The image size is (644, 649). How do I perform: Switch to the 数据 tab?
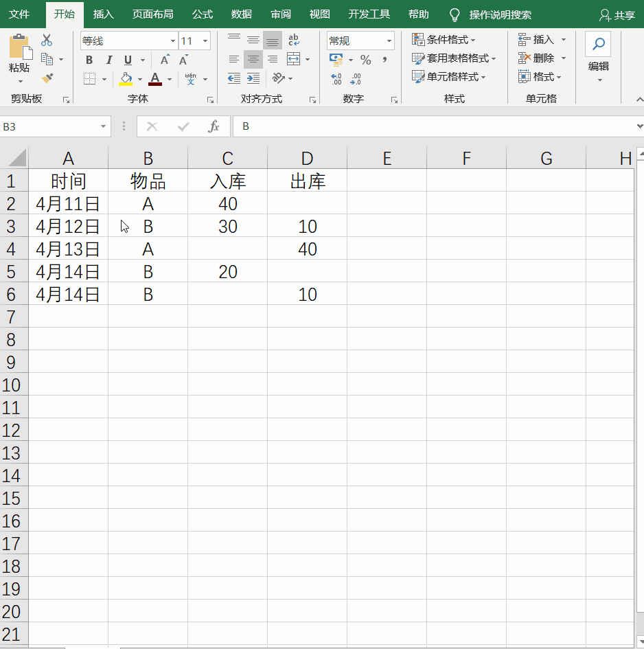point(241,14)
